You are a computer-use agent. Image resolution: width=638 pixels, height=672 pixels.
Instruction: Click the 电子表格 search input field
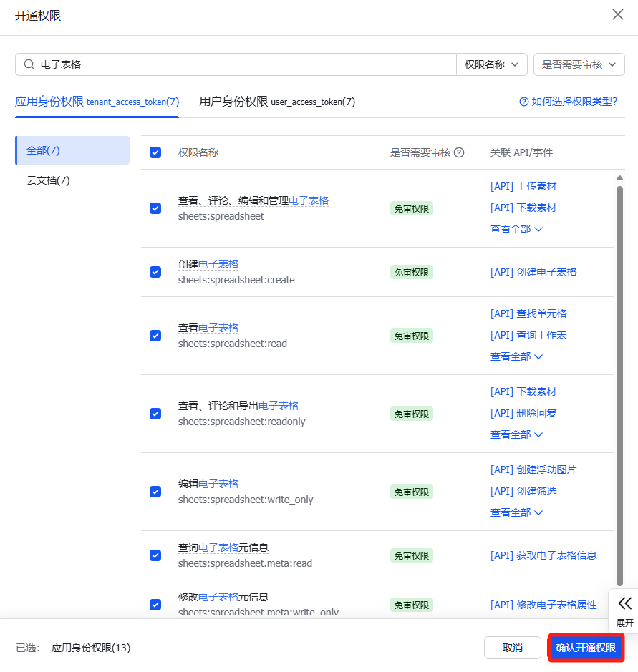243,64
